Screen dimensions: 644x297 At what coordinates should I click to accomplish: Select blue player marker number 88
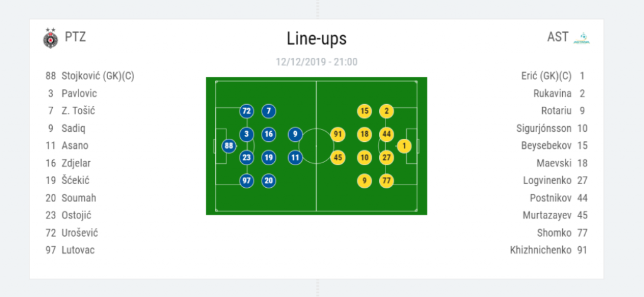pyautogui.click(x=230, y=146)
